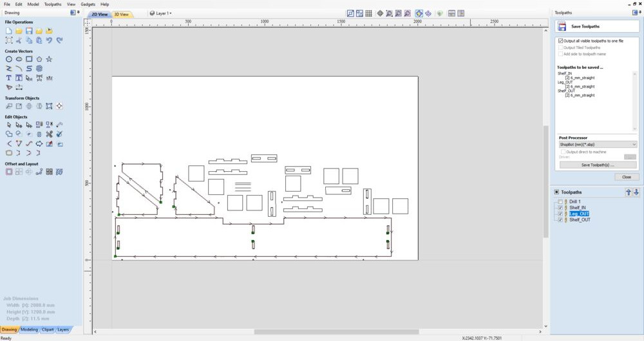Toggle Output direct to machine checkbox
The width and height of the screenshot is (644, 341).
tap(563, 152)
